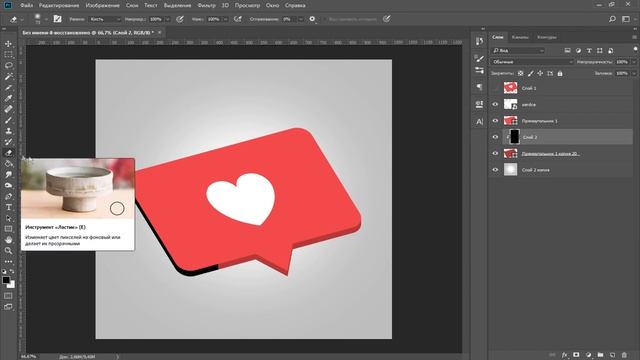Select the Magic Wand tool
Image resolution: width=640 pixels, height=360 pixels.
tap(8, 76)
